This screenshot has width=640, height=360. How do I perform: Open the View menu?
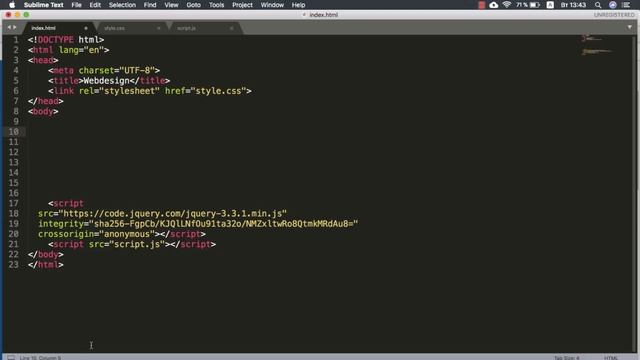point(171,5)
